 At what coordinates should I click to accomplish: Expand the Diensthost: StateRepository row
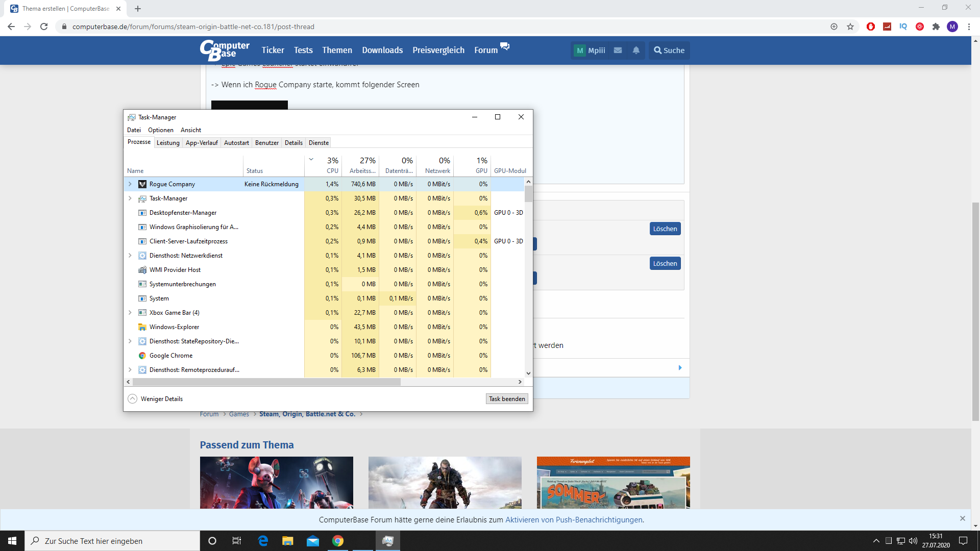pyautogui.click(x=130, y=341)
